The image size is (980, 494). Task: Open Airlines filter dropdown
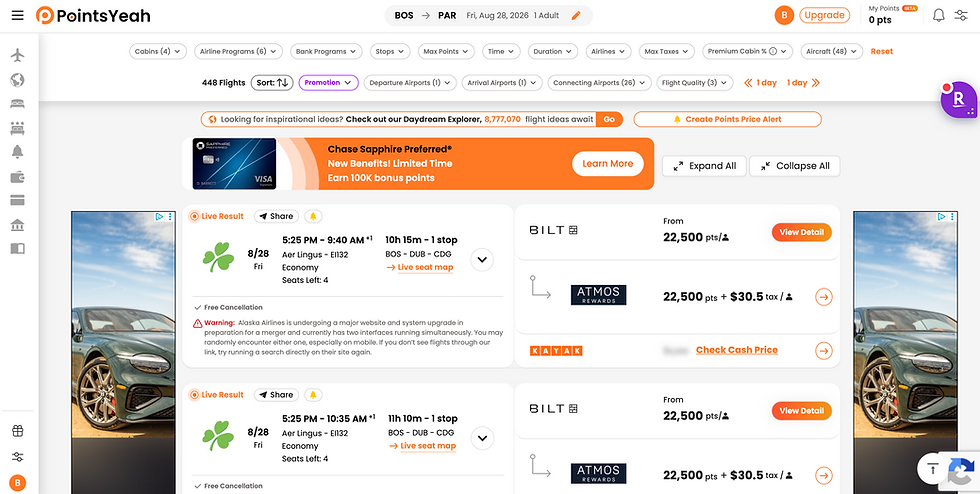coord(609,51)
